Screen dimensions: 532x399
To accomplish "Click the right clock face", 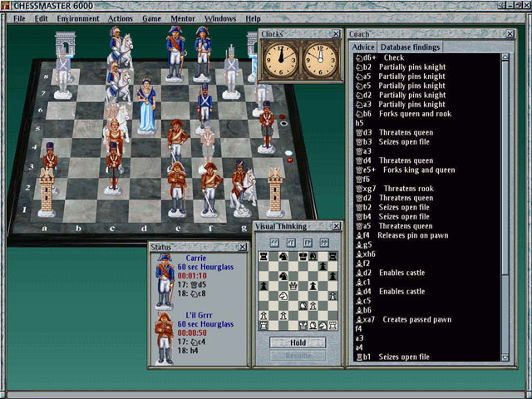I will 320,60.
